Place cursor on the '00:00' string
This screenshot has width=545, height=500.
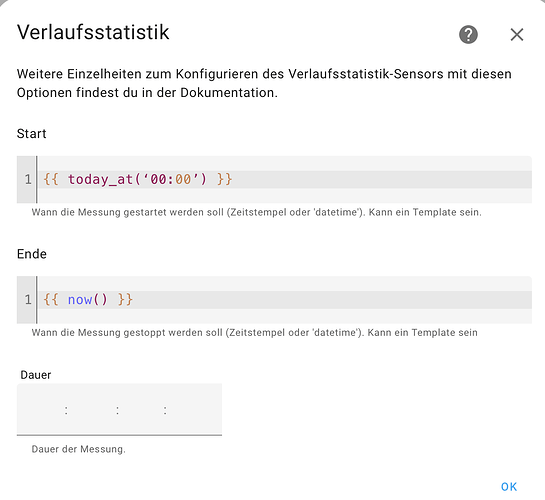[x=170, y=179]
